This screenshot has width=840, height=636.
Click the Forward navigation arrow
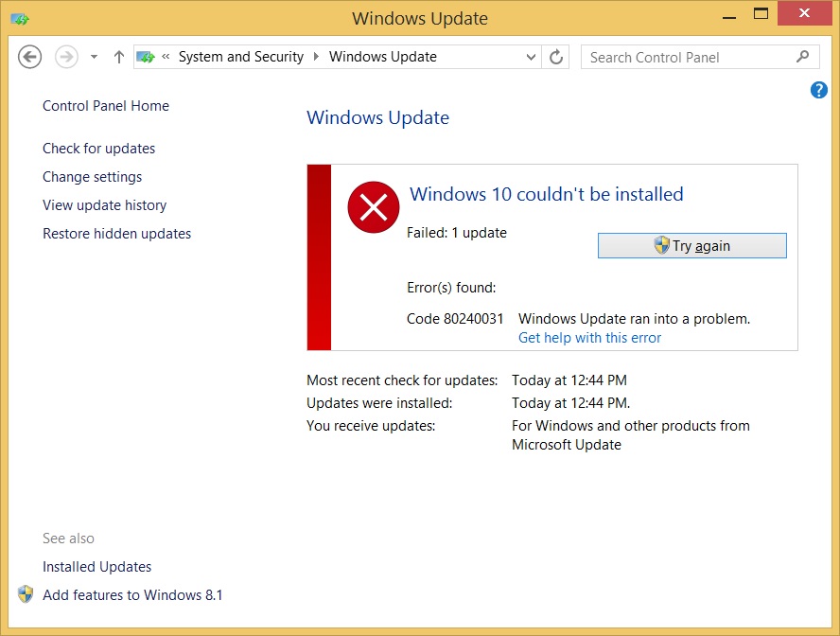(x=66, y=57)
